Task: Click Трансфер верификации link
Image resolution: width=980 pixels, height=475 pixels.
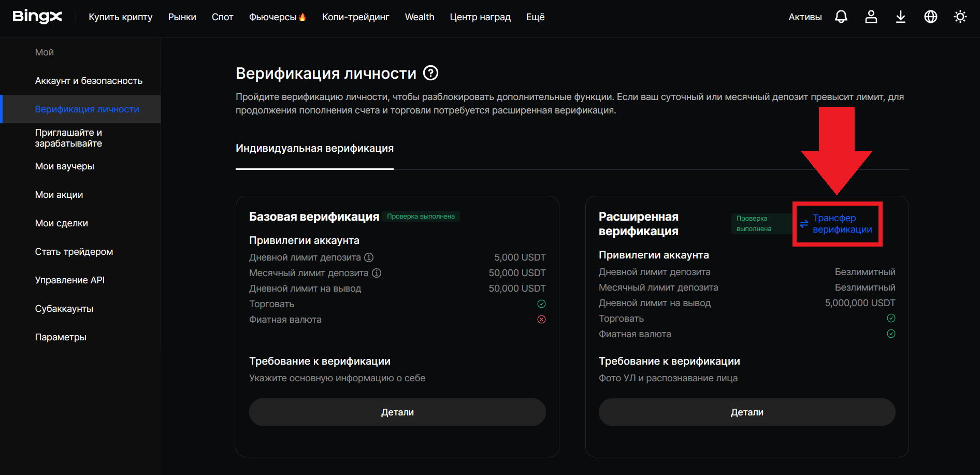Action: click(842, 224)
